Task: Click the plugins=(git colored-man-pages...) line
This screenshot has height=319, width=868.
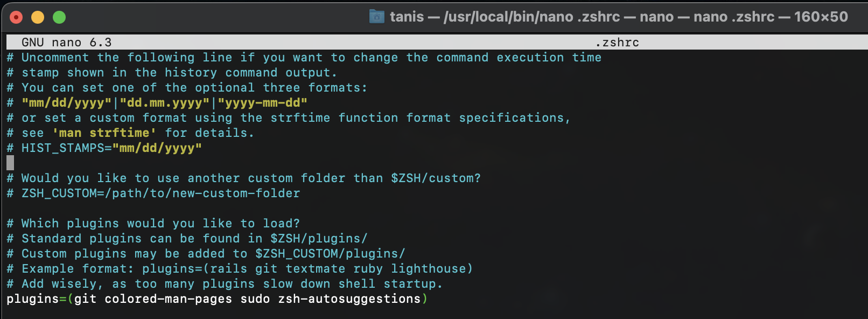Action: (x=215, y=299)
